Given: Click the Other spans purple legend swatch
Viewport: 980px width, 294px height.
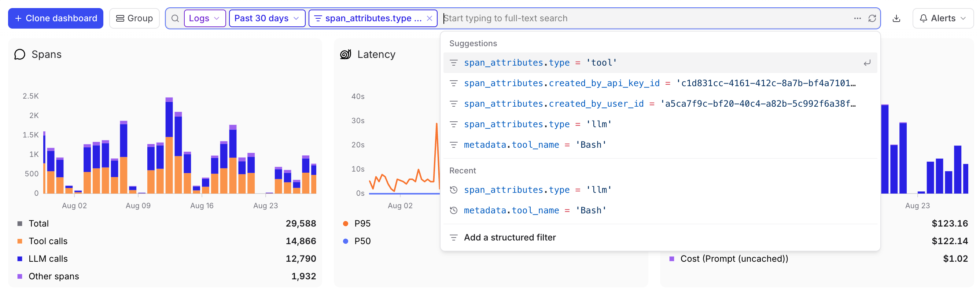Looking at the screenshot, I should 20,276.
